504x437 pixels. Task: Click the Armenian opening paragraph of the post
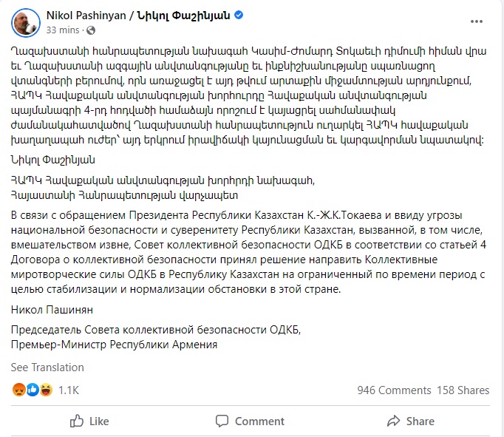tap(248, 95)
